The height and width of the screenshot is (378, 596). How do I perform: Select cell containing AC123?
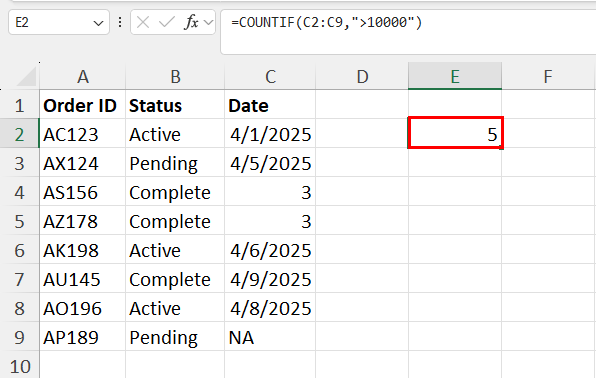83,134
